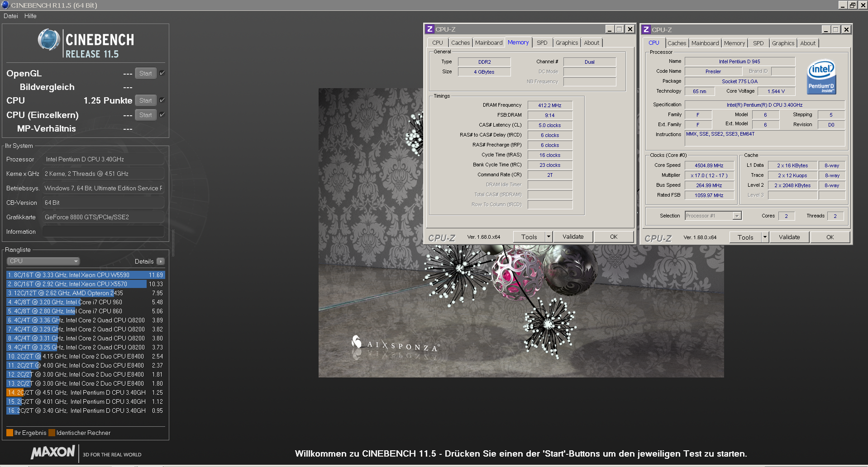This screenshot has height=467, width=868.
Task: Click the Cinebench logo sphere icon
Action: coord(49,40)
